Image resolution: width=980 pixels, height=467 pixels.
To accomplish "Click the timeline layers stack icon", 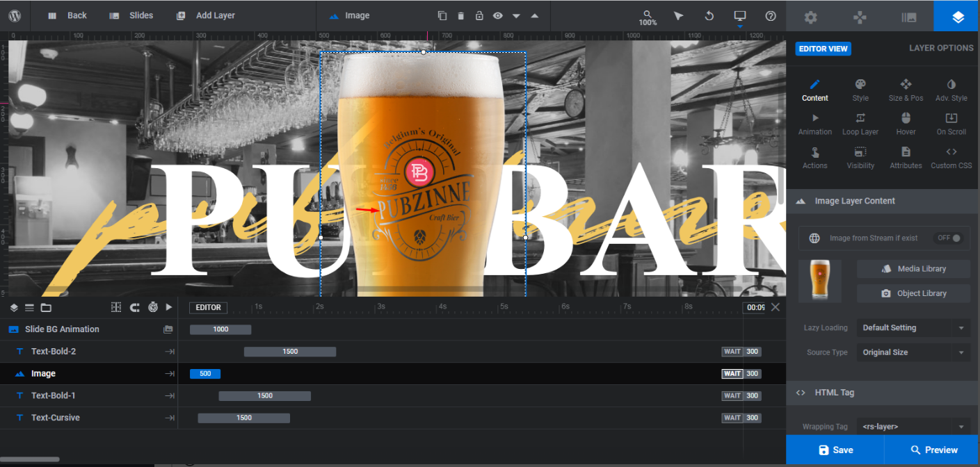I will point(14,307).
